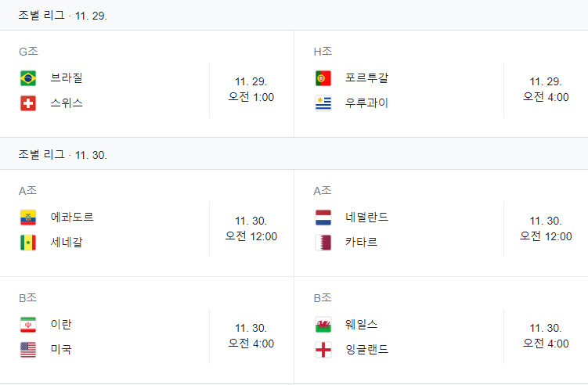
Task: Select the 미국 team name
Action: tap(61, 349)
